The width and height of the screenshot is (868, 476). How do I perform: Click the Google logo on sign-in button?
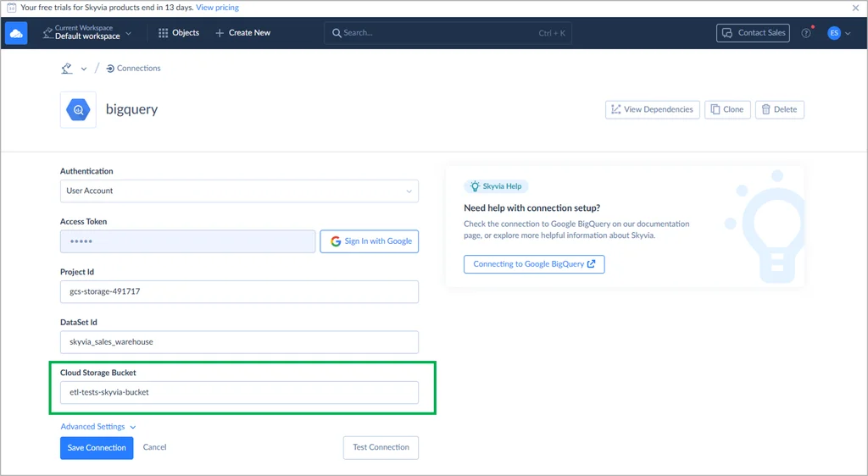[336, 241]
